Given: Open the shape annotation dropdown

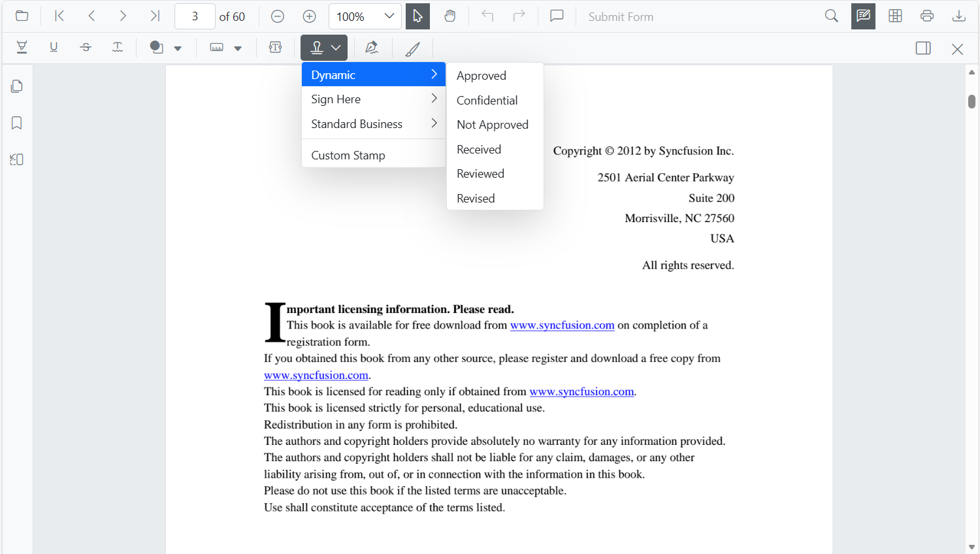Looking at the screenshot, I should coord(177,48).
